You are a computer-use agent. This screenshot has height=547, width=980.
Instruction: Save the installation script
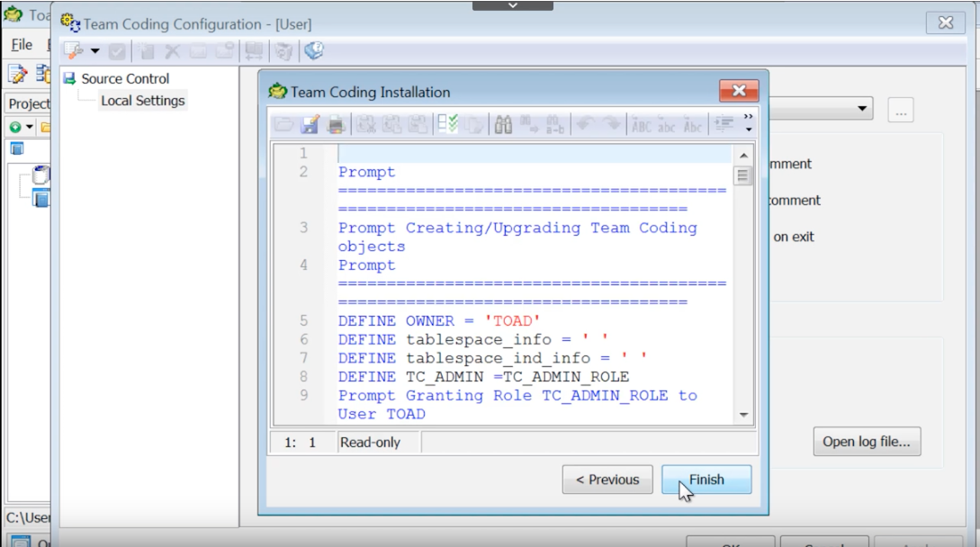pos(310,123)
